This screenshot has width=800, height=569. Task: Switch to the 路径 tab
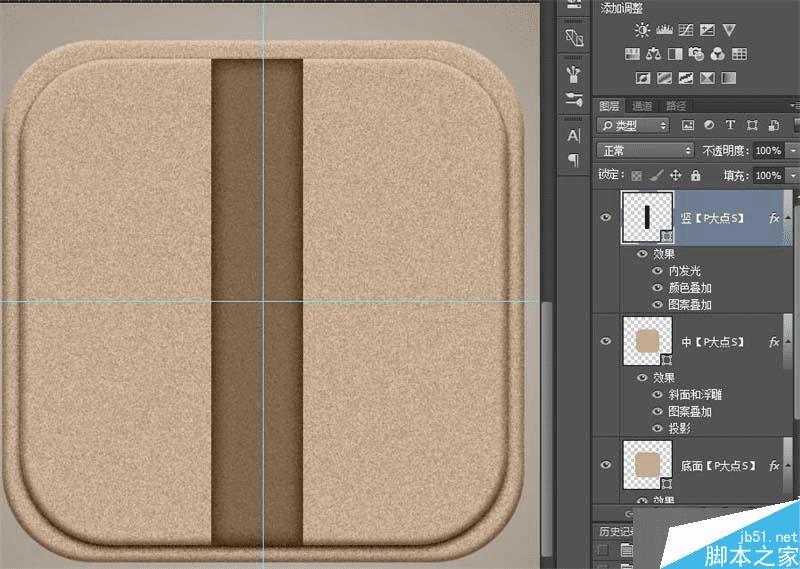pos(676,106)
